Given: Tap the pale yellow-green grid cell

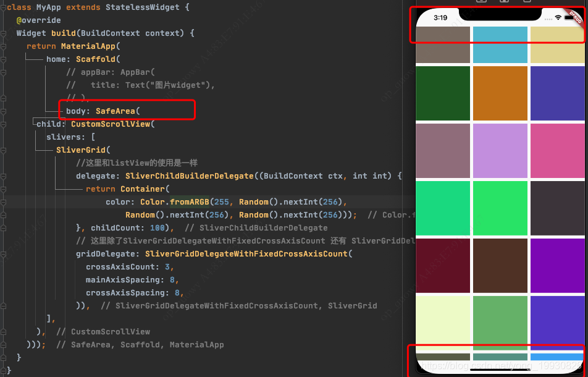Looking at the screenshot, I should tap(443, 323).
